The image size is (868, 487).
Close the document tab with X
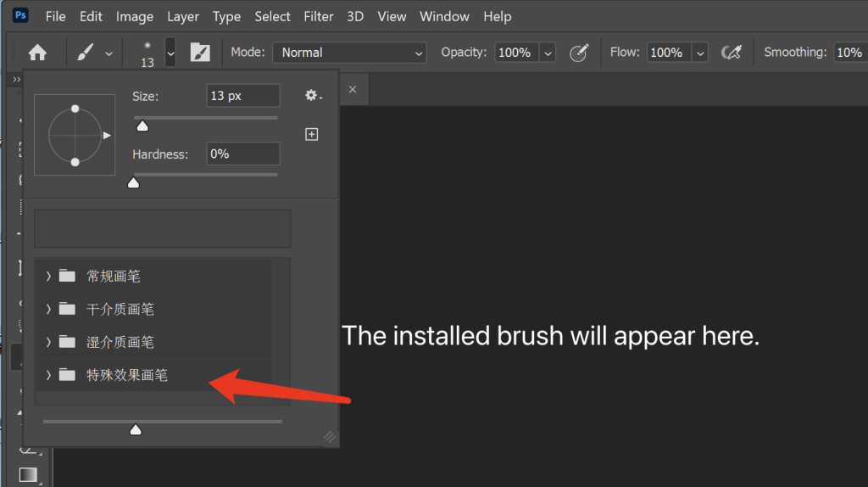coord(353,89)
